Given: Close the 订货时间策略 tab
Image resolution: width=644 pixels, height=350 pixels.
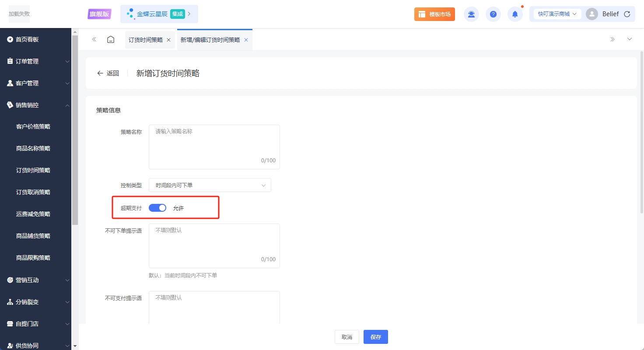Looking at the screenshot, I should click(x=168, y=40).
